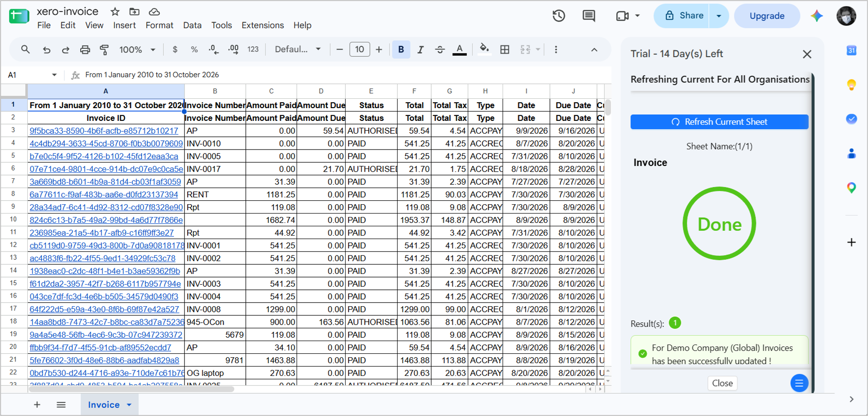868x416 pixels.
Task: Open invoice link 9f5bca33-8590-4b6f-acfb-e85712b10217
Action: 104,131
